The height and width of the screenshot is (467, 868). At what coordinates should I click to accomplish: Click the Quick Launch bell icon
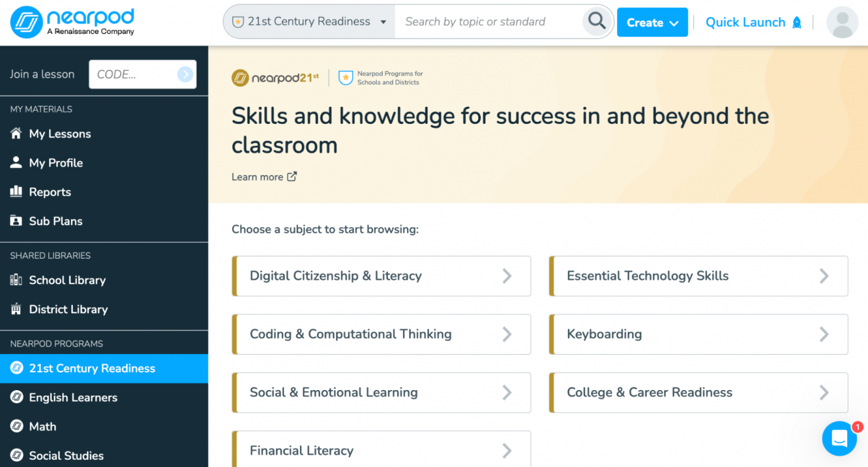click(798, 21)
